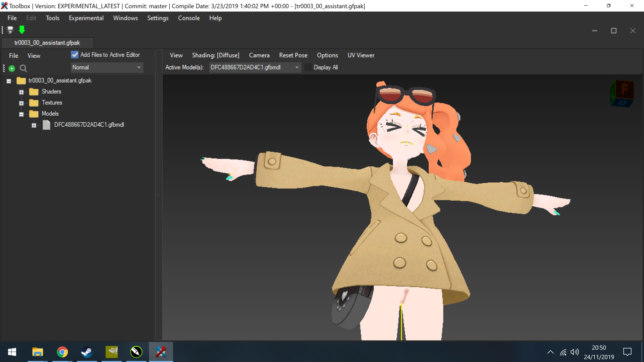Click the save disk icon in toolbar

[x=10, y=30]
